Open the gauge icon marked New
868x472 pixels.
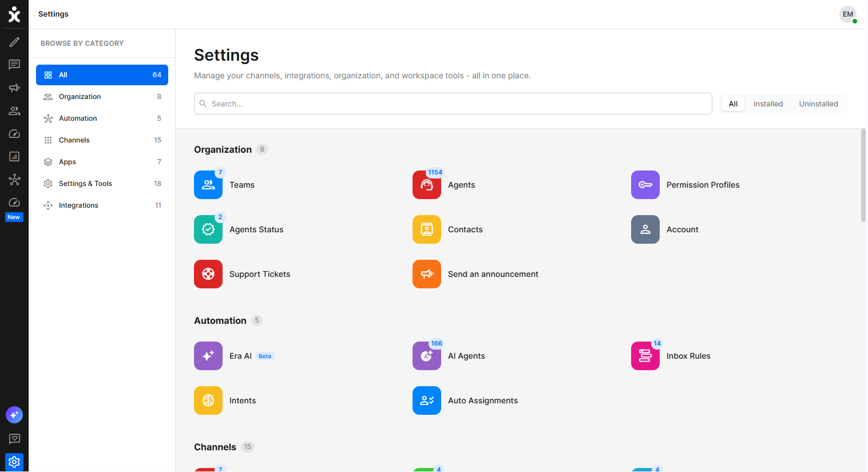pyautogui.click(x=14, y=203)
